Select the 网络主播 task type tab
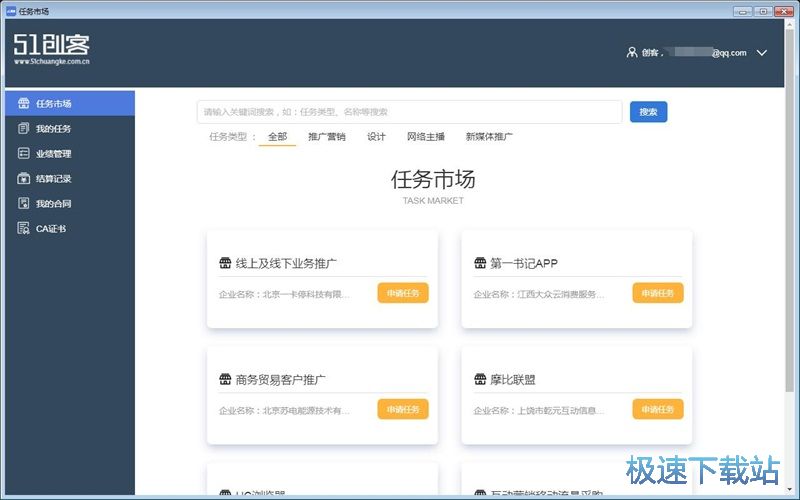This screenshot has height=500, width=800. tap(426, 137)
